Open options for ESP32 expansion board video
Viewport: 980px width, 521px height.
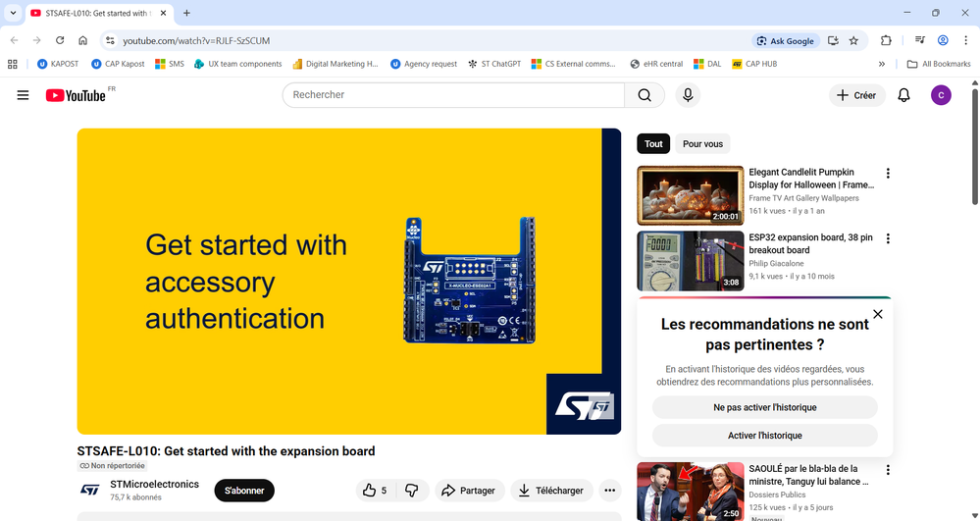coord(888,238)
